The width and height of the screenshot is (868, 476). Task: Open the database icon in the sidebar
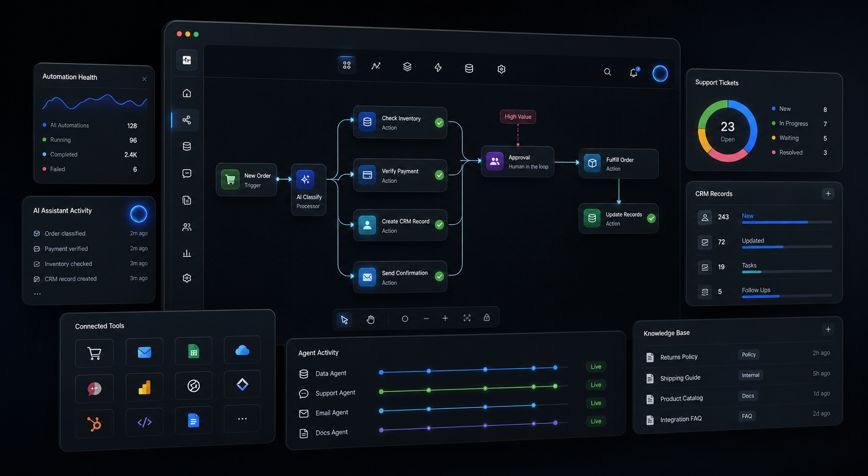187,147
